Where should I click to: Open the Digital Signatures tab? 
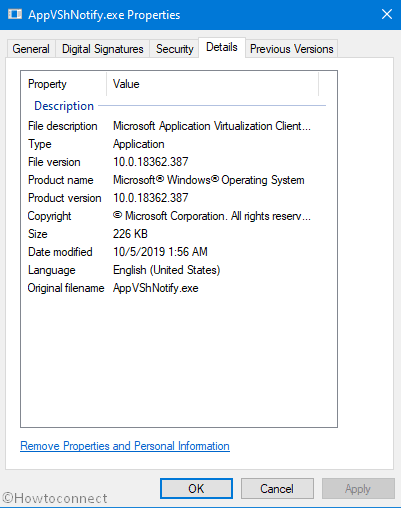point(103,49)
